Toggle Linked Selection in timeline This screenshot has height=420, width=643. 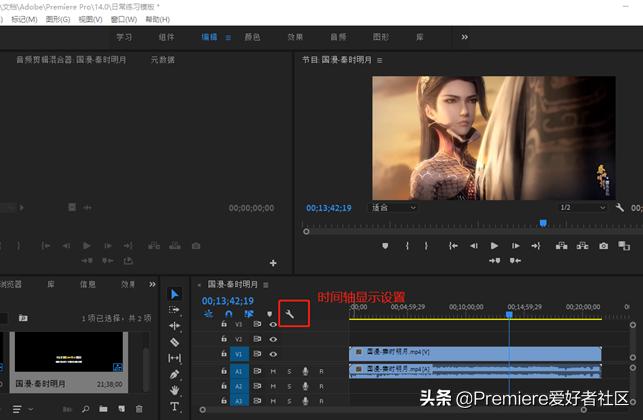249,314
